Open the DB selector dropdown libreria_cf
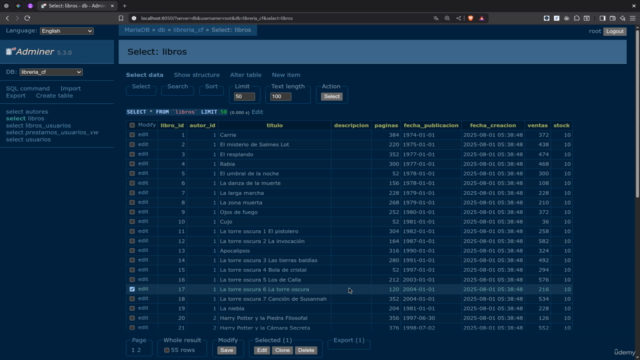The image size is (640, 360). [x=51, y=72]
